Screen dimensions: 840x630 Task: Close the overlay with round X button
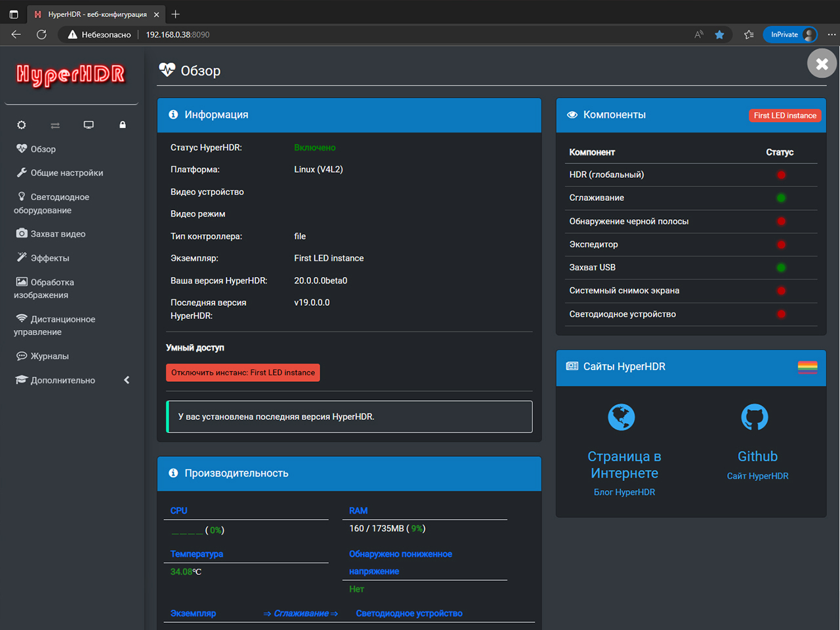click(822, 64)
